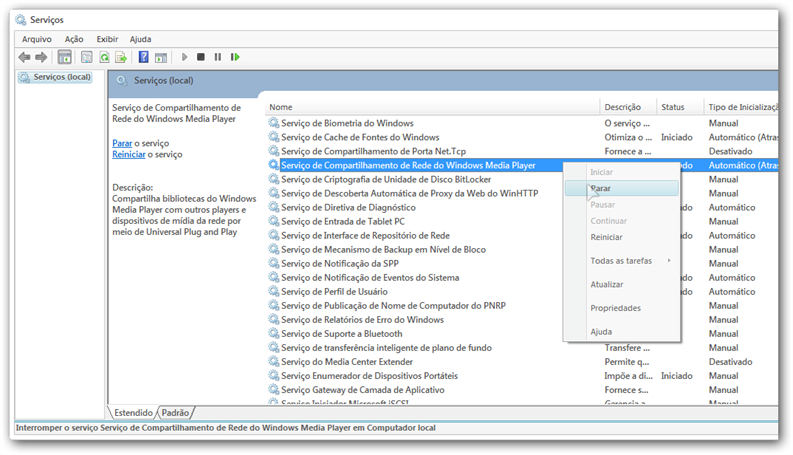Image resolution: width=793 pixels, height=455 pixels.
Task: Choose Parar in the context menu
Action: point(601,188)
